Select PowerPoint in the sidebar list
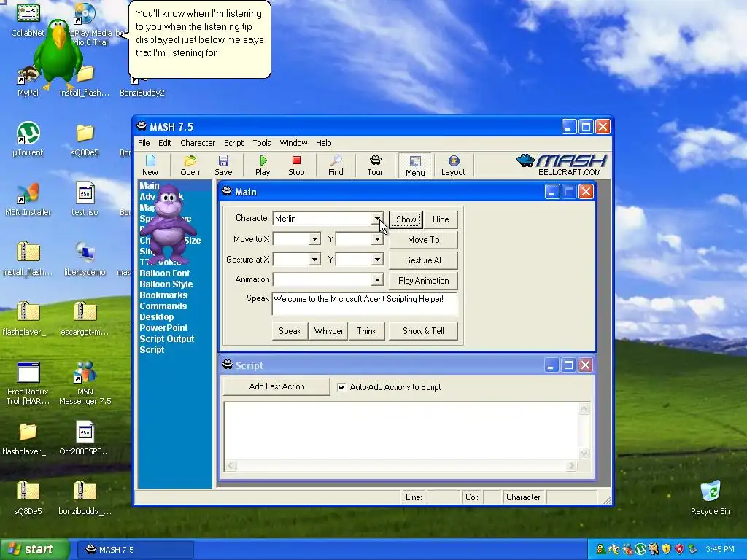Viewport: 747px width, 560px height. coord(163,327)
